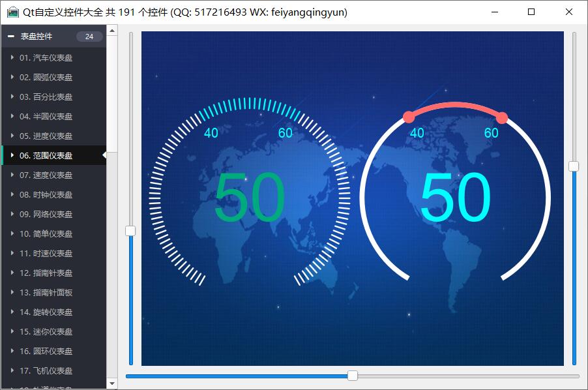Choose 10. 简单仪表盘 from list
Image resolution: width=588 pixels, height=390 pixels.
[46, 233]
